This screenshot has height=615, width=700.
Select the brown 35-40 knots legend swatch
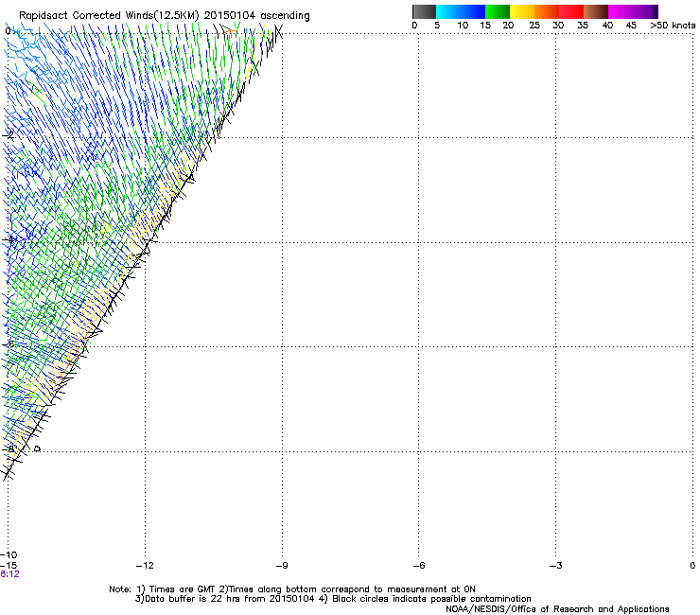point(596,11)
